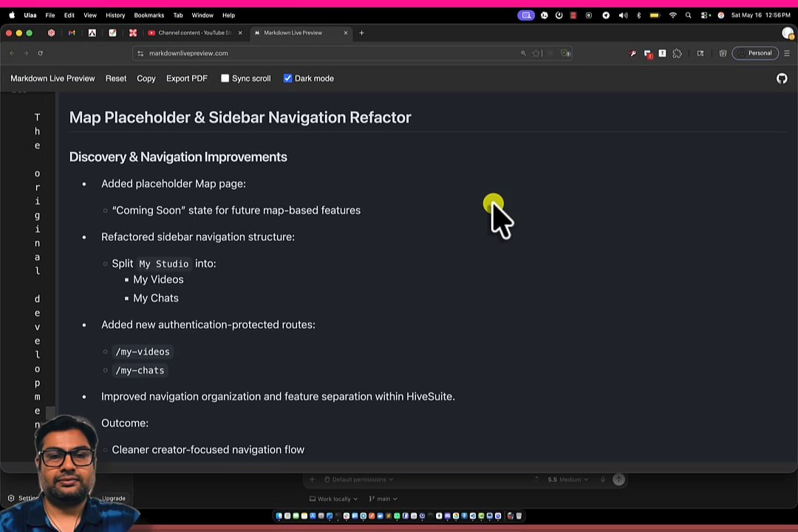
Task: Click the Copy button
Action: click(x=146, y=78)
